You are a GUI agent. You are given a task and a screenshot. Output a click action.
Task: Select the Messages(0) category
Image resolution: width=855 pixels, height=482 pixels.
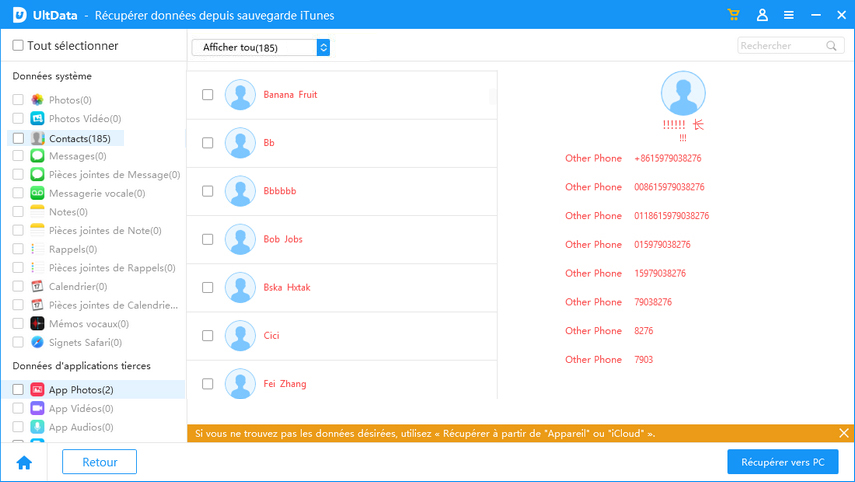click(77, 156)
